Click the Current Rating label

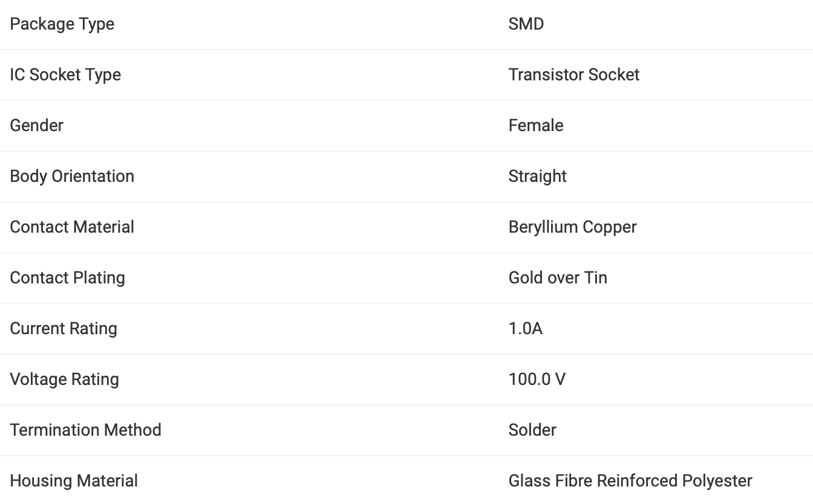(x=64, y=329)
